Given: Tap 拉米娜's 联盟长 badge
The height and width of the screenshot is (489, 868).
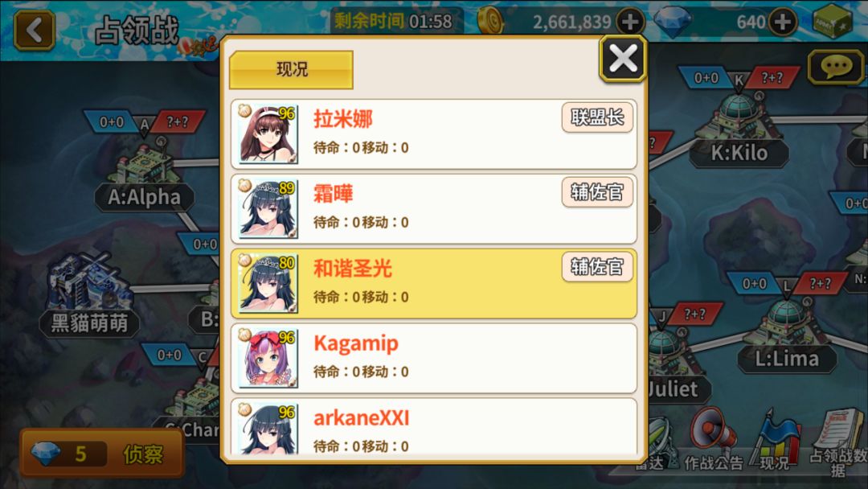Looking at the screenshot, I should coord(597,117).
